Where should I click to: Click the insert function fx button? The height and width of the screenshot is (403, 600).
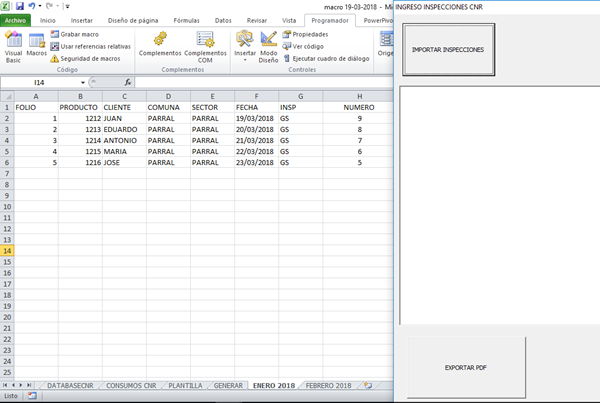[x=128, y=82]
